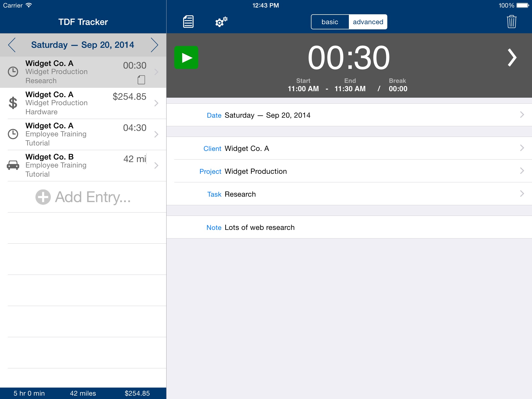Image resolution: width=532 pixels, height=399 pixels.
Task: Start the timer with green play button
Action: click(x=186, y=57)
